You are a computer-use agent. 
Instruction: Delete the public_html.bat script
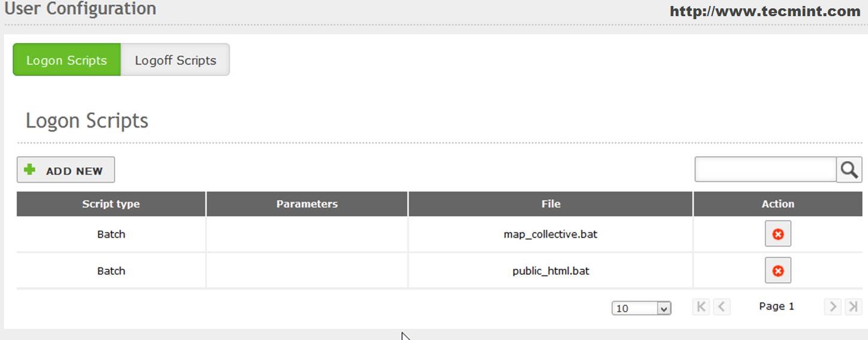778,271
